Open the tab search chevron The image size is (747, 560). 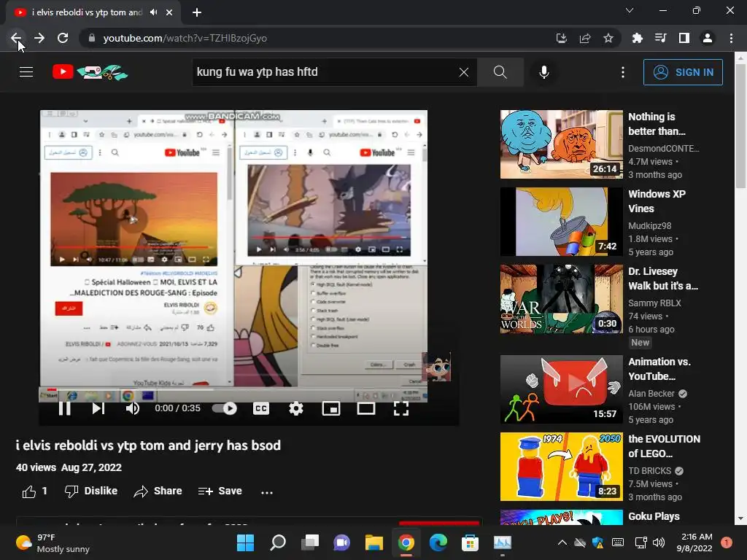(x=630, y=10)
